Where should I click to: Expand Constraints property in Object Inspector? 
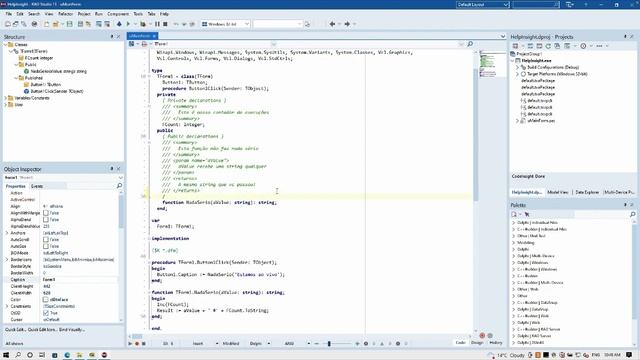7,306
